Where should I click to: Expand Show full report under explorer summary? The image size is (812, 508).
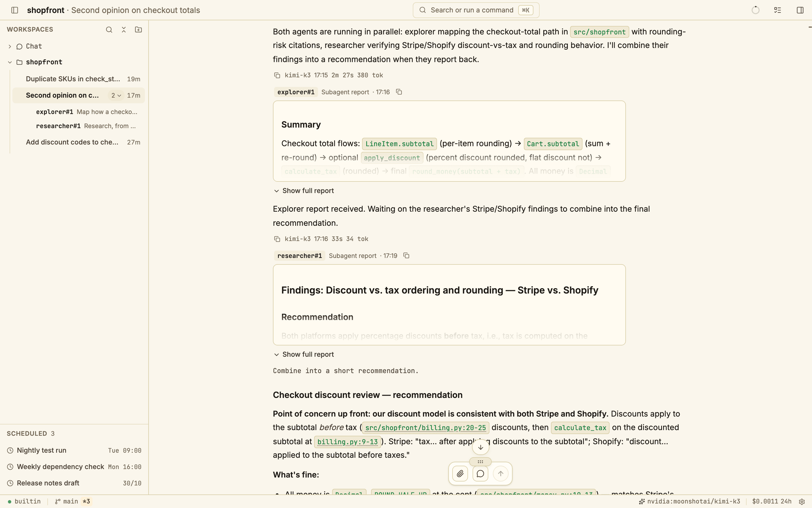point(304,191)
